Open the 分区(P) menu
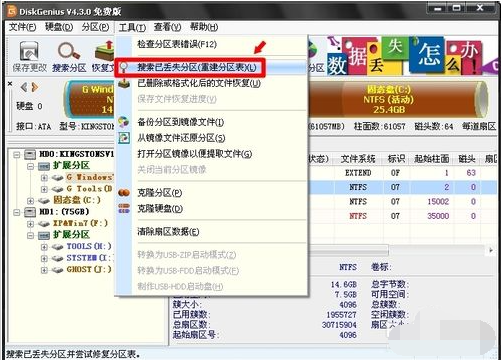501x360 pixels. [x=95, y=27]
